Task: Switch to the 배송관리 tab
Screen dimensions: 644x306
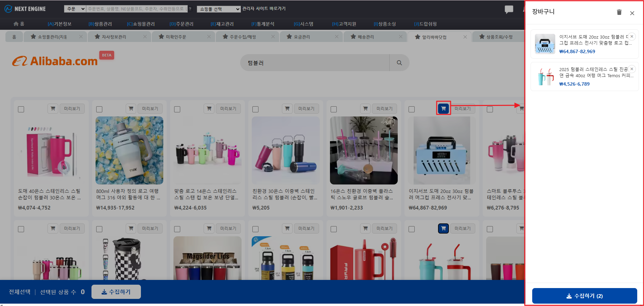Action: point(366,37)
